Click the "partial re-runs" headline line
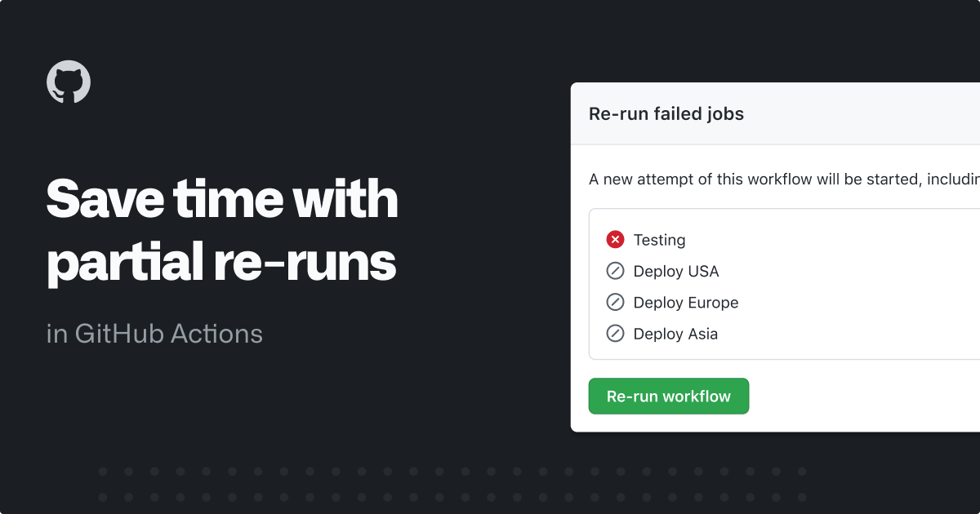The width and height of the screenshot is (980, 514). click(221, 264)
